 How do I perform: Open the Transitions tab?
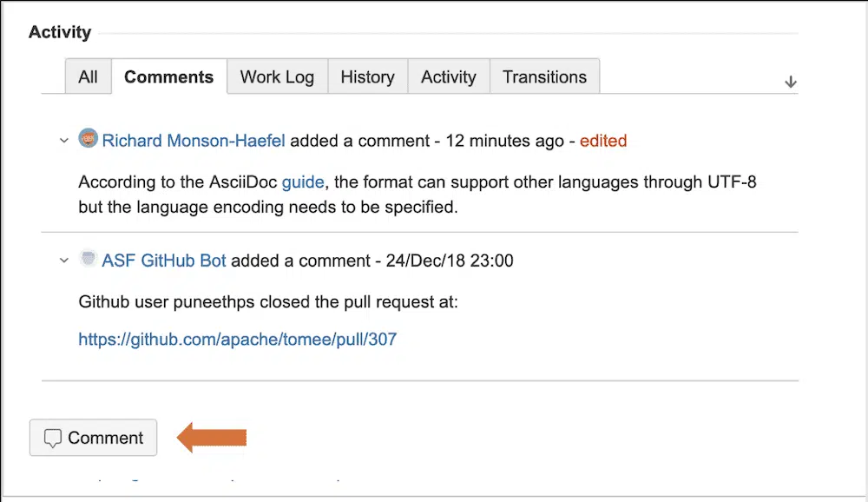[544, 76]
